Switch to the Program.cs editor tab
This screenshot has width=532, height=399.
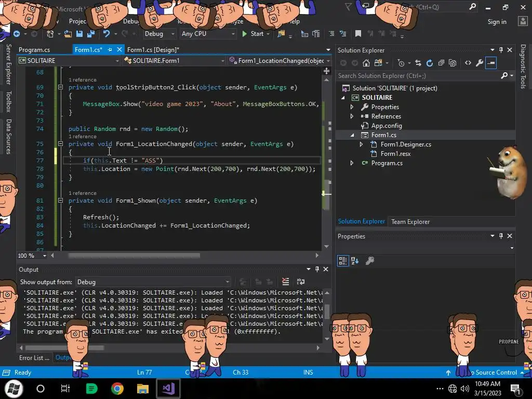click(34, 49)
